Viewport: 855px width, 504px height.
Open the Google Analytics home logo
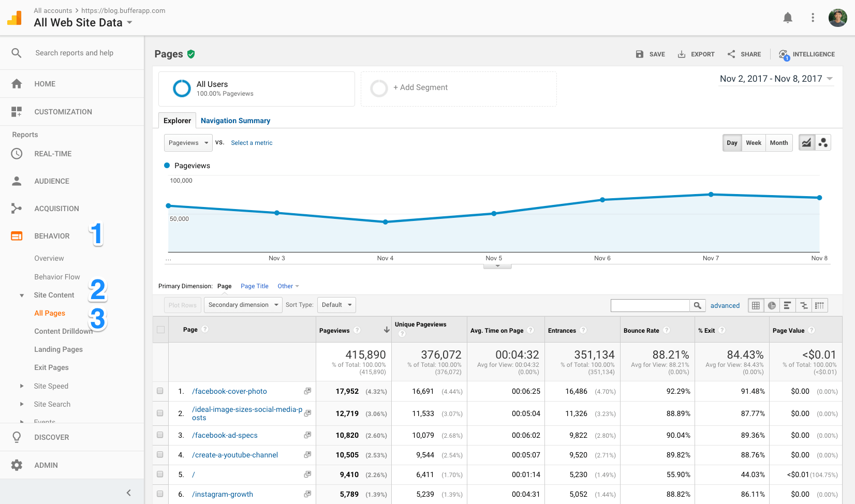(15, 17)
